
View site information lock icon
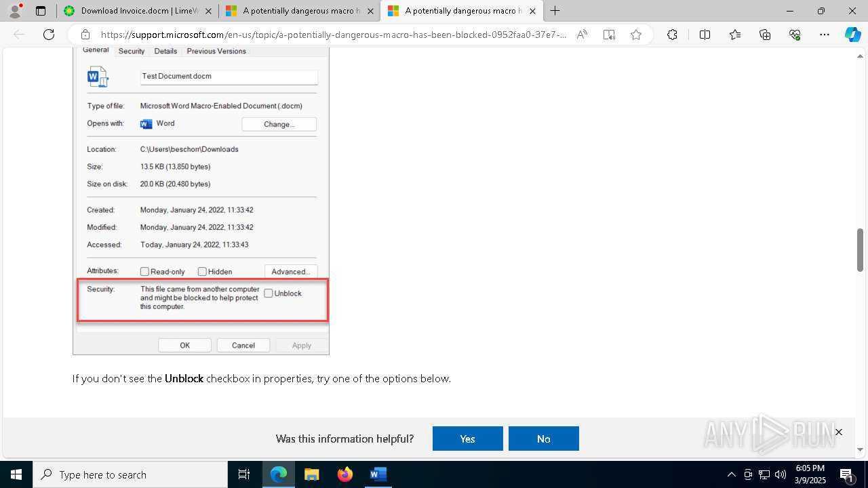[x=85, y=35]
